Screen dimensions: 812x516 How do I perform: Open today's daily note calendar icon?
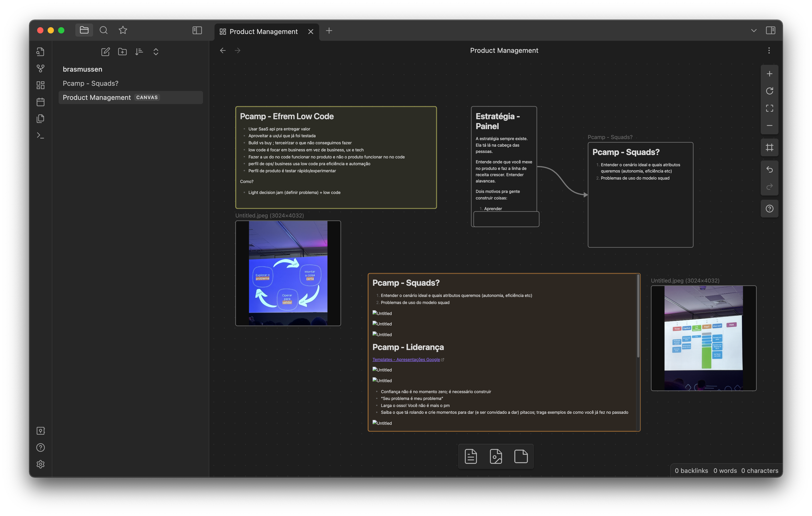coord(41,102)
